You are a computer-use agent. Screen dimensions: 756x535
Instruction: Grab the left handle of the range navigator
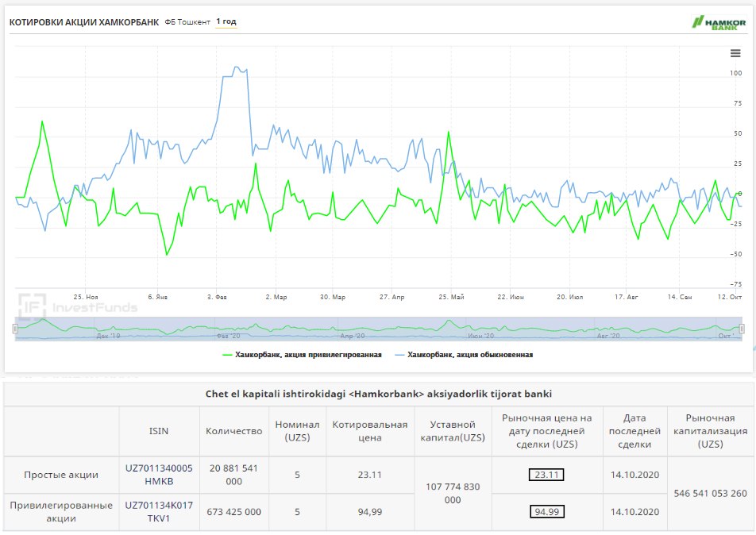click(15, 329)
